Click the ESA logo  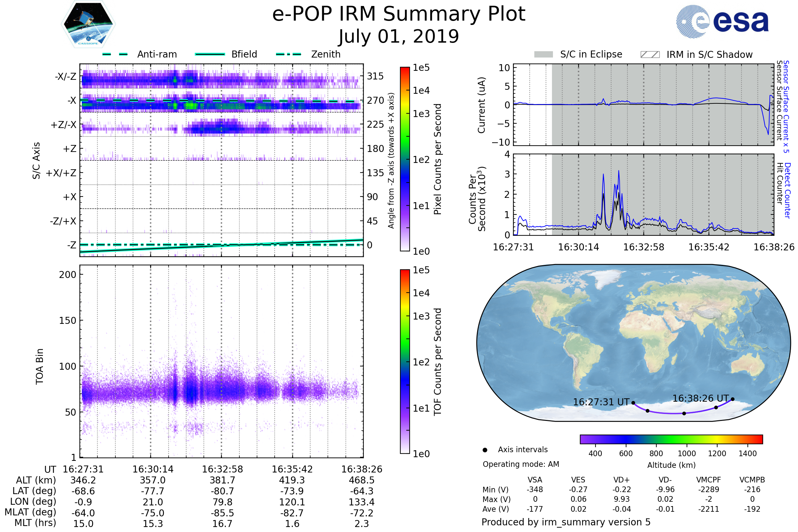click(723, 21)
